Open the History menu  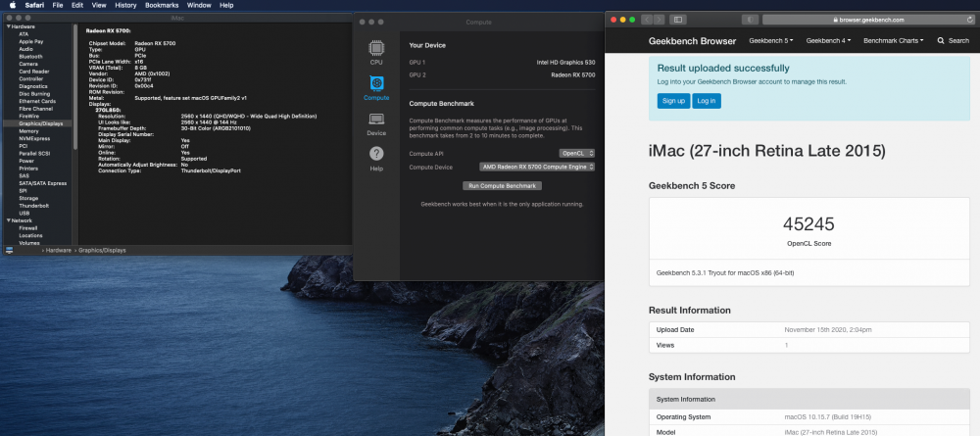click(x=125, y=5)
